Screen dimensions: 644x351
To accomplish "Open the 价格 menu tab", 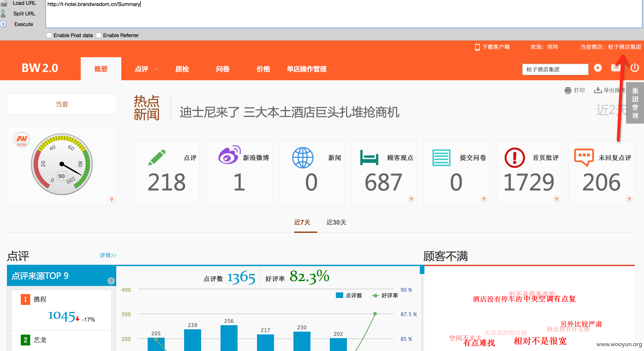I will coord(263,69).
